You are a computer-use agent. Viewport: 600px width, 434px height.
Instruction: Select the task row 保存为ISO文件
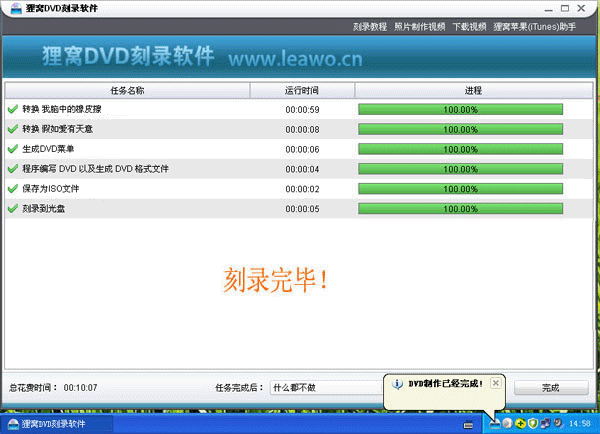coord(299,189)
